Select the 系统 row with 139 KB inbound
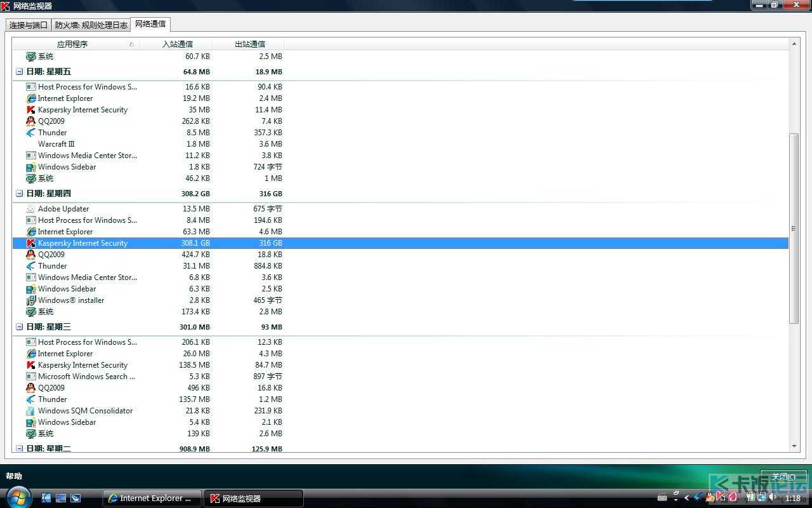The image size is (812, 508). pyautogui.click(x=401, y=434)
